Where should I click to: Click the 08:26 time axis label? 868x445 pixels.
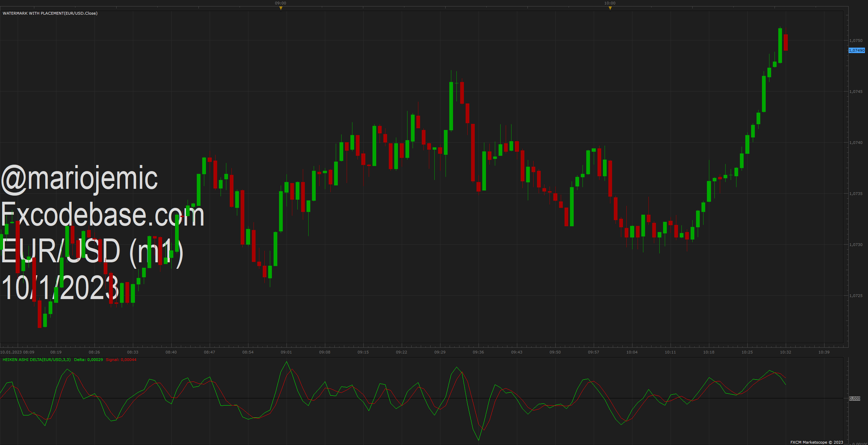pyautogui.click(x=94, y=352)
